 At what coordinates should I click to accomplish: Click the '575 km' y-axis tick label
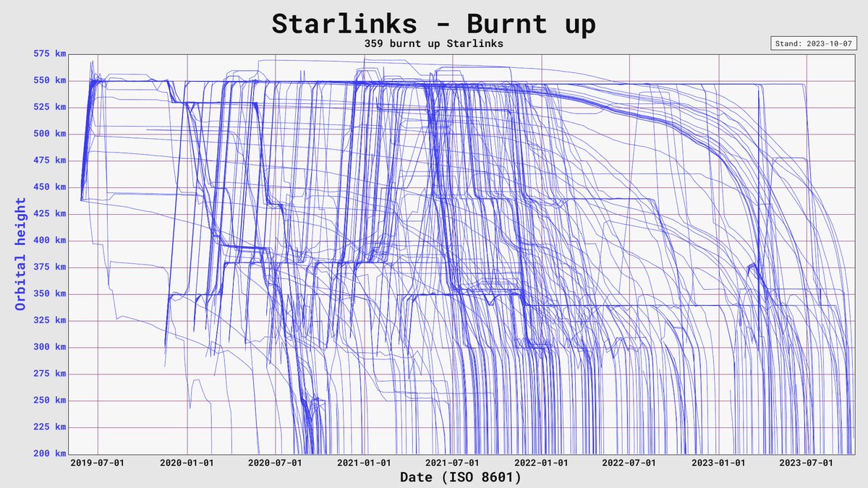click(49, 53)
